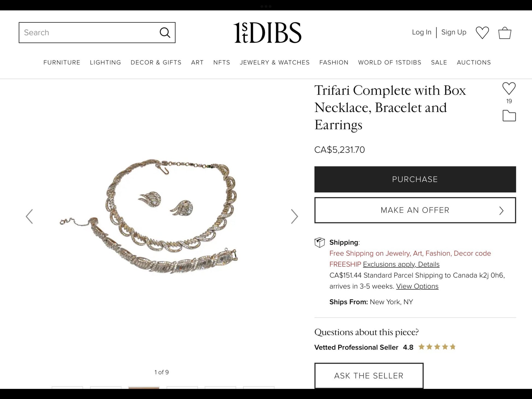This screenshot has height=399, width=532.
Task: Open the Auctions menu item
Action: [x=474, y=63]
